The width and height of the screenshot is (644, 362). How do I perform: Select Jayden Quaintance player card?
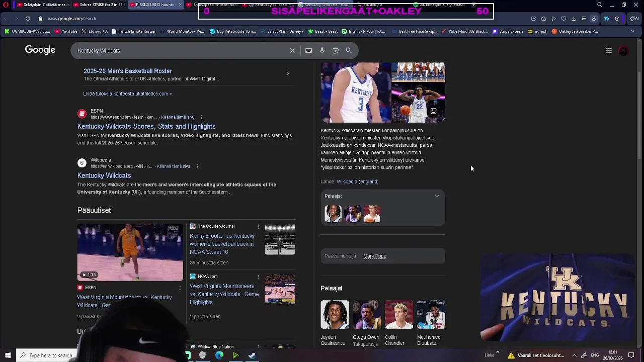[x=334, y=323]
